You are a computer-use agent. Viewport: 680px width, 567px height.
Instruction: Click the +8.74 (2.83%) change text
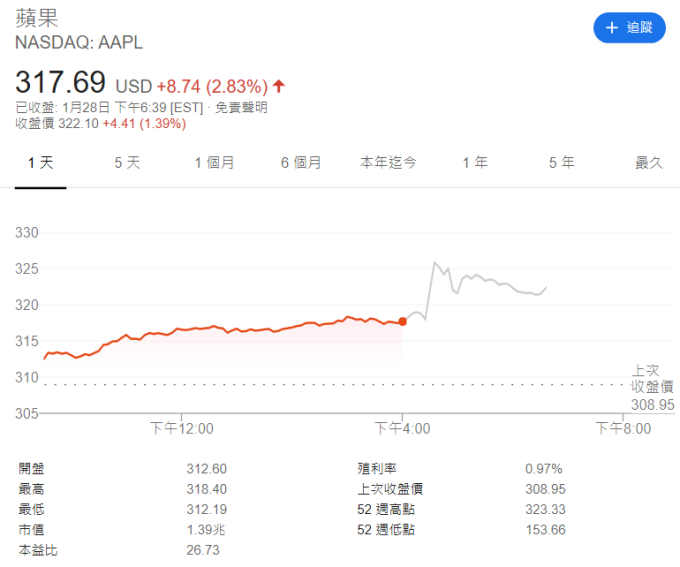coord(212,86)
